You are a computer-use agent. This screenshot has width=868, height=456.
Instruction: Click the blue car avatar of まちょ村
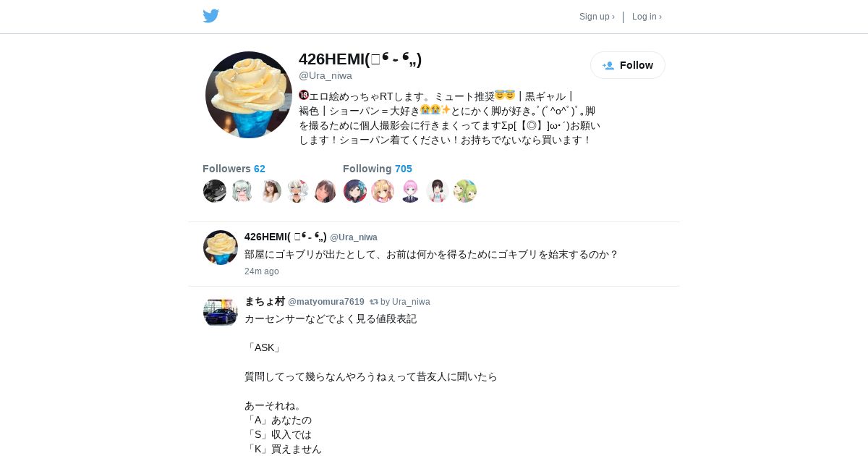pos(221,312)
